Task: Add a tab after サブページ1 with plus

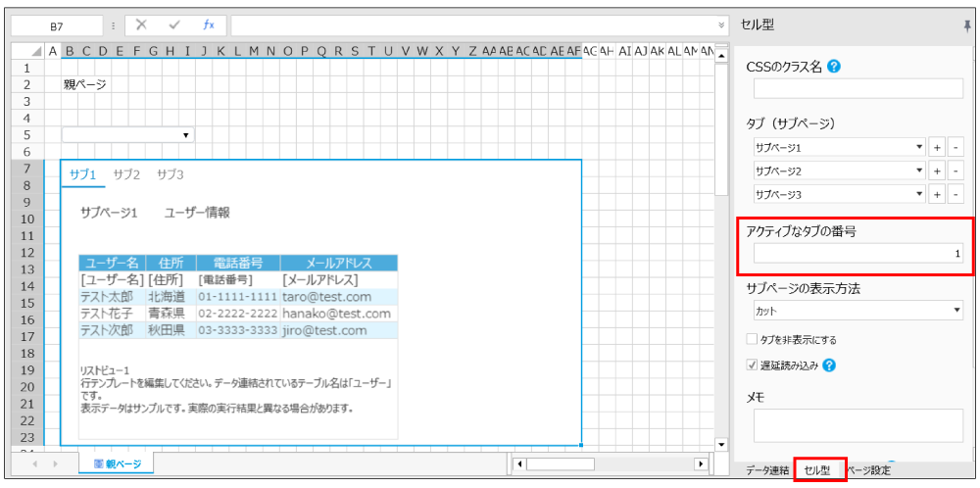Action: pyautogui.click(x=937, y=147)
